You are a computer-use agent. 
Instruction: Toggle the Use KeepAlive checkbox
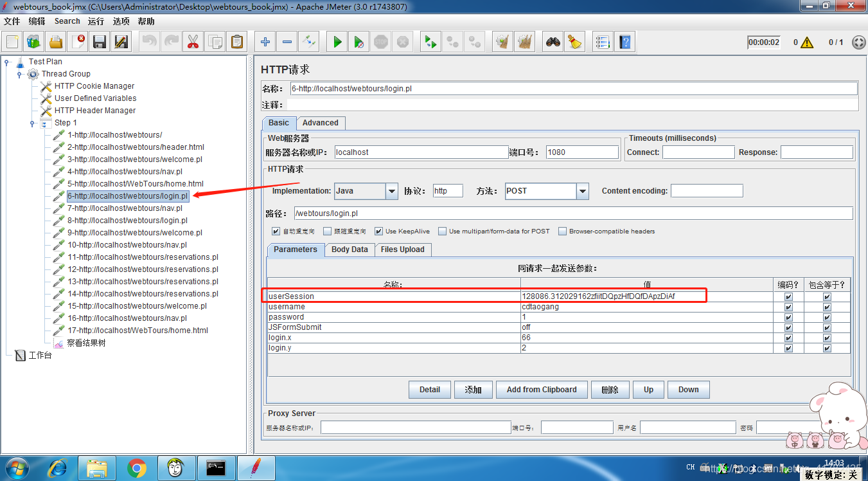pos(378,231)
